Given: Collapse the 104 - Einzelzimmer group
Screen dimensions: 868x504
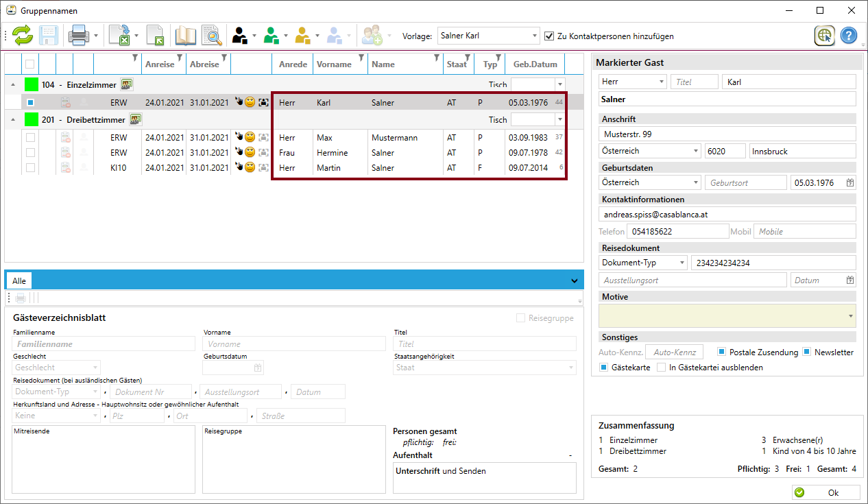Looking at the screenshot, I should point(13,85).
